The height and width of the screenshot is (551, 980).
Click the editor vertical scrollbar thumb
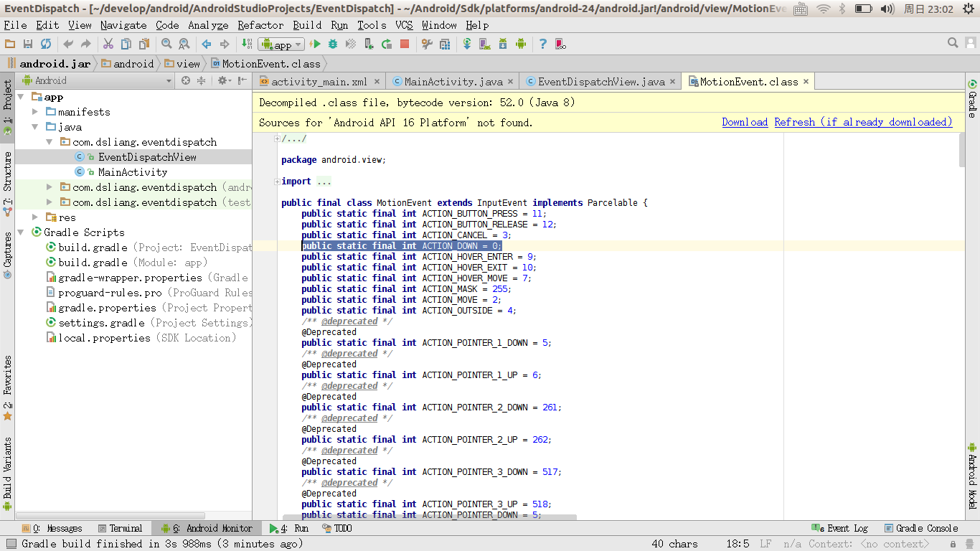click(x=961, y=149)
